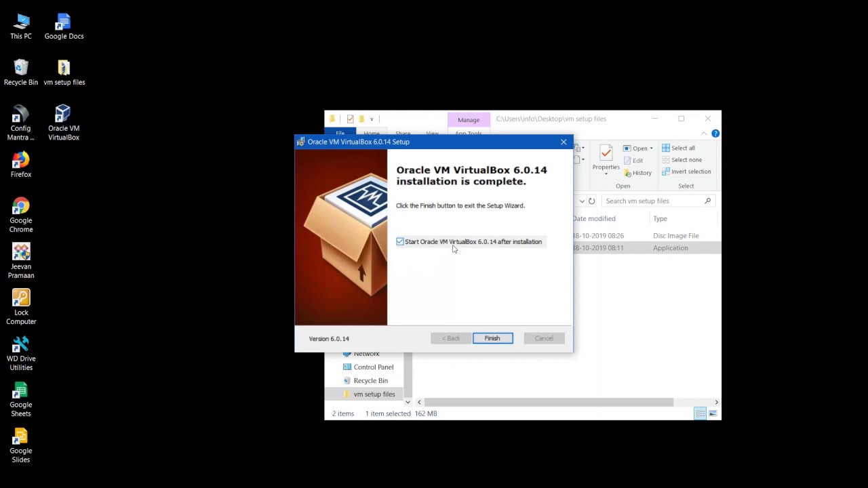The height and width of the screenshot is (488, 868).
Task: Click the Search vm setup files field
Action: click(658, 201)
